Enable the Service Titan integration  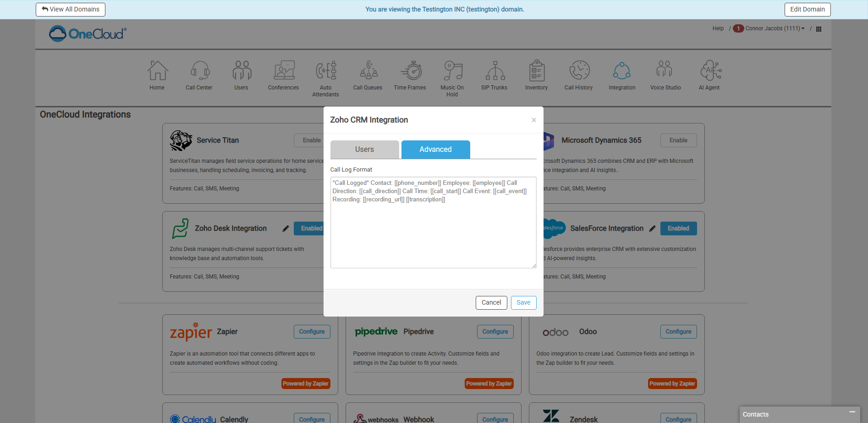(x=311, y=140)
